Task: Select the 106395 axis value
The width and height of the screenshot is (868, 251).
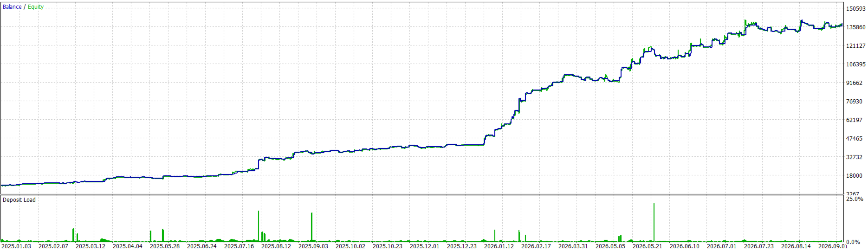Action: tap(855, 64)
